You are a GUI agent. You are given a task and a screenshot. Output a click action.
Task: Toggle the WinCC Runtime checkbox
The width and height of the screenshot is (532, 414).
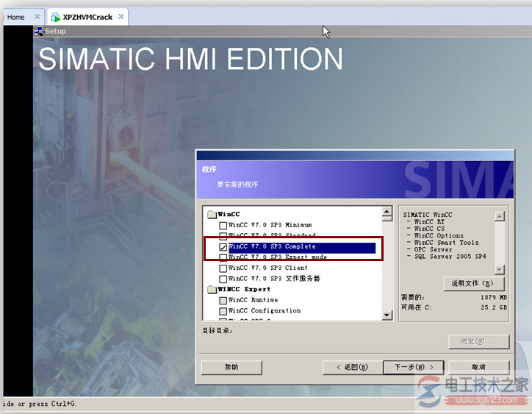point(223,301)
